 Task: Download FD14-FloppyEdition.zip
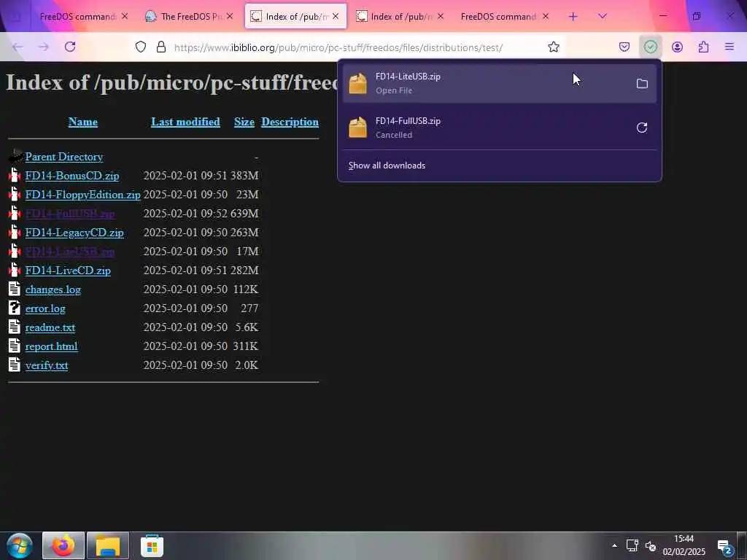[x=82, y=195]
